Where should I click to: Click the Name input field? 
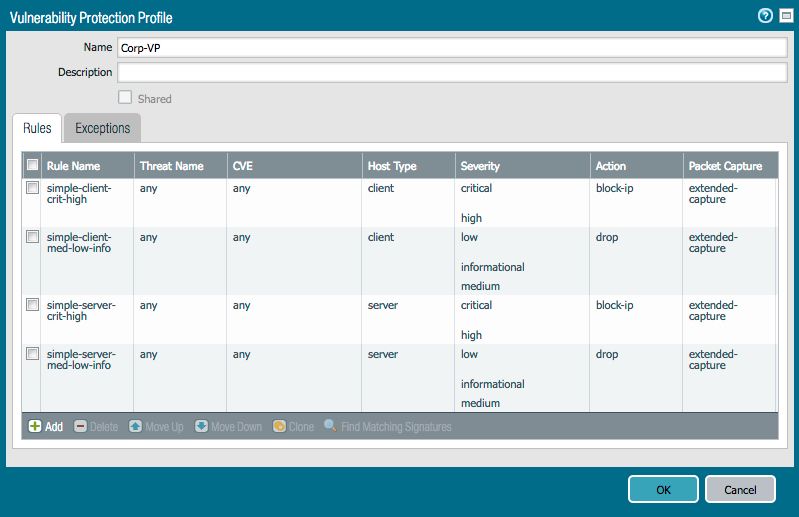click(452, 48)
